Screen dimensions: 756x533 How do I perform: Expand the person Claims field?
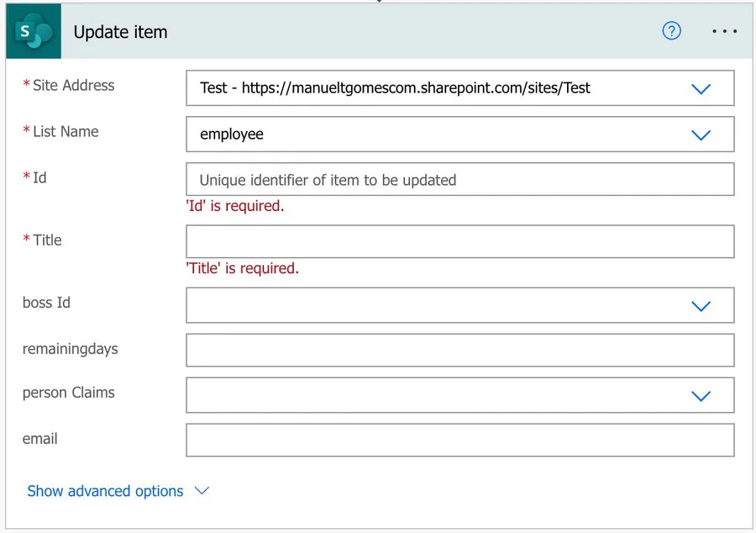437,395
